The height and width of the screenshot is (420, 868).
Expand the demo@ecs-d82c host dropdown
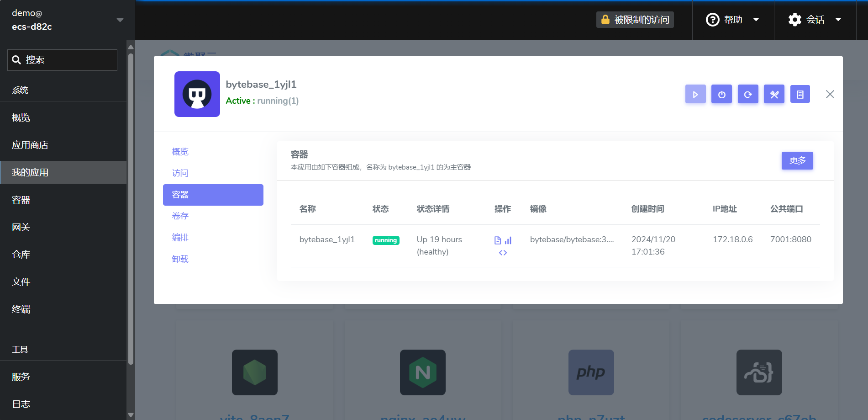pos(120,20)
